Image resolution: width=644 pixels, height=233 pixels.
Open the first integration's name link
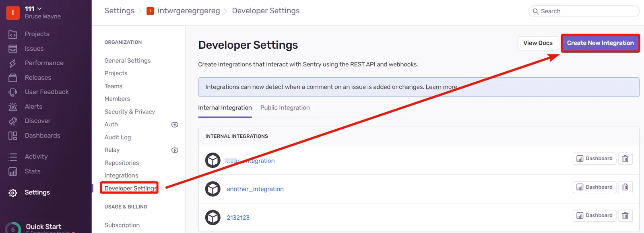tap(250, 161)
